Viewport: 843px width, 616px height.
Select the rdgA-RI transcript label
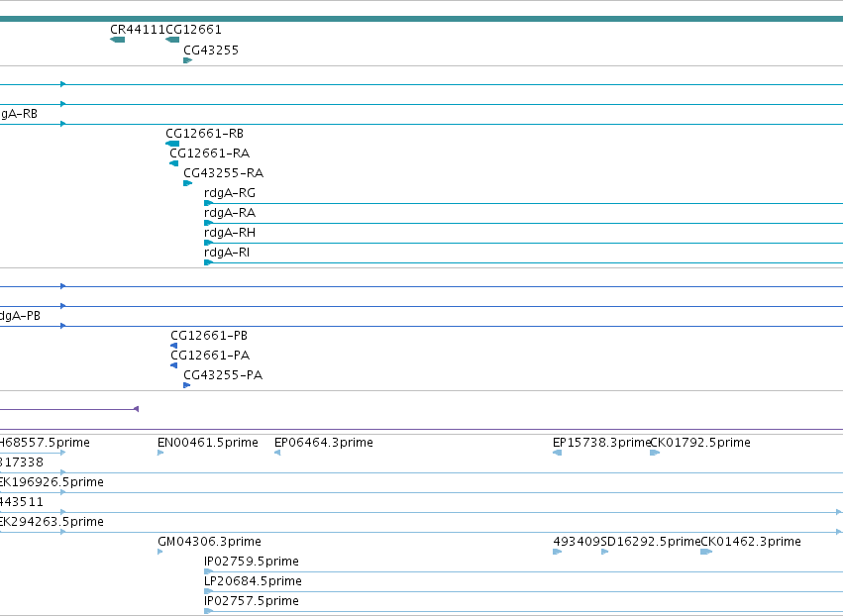click(227, 253)
